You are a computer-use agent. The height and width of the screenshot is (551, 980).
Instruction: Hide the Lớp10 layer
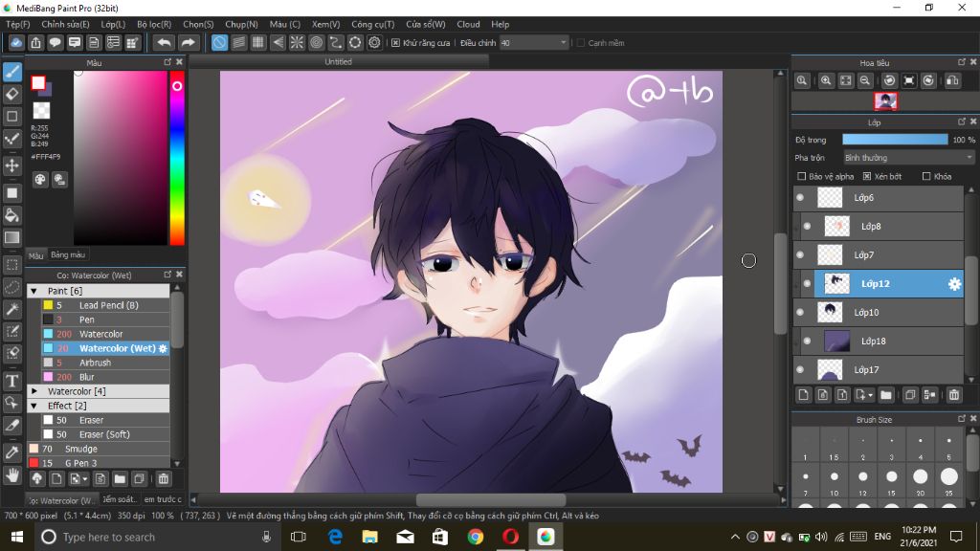pyautogui.click(x=800, y=313)
